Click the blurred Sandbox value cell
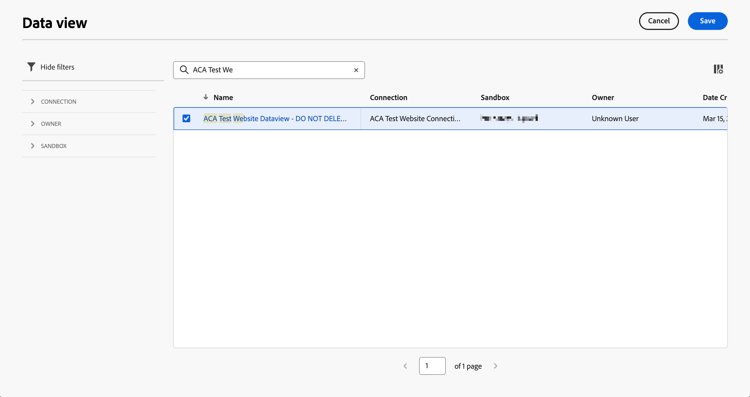The width and height of the screenshot is (750, 397). 509,118
